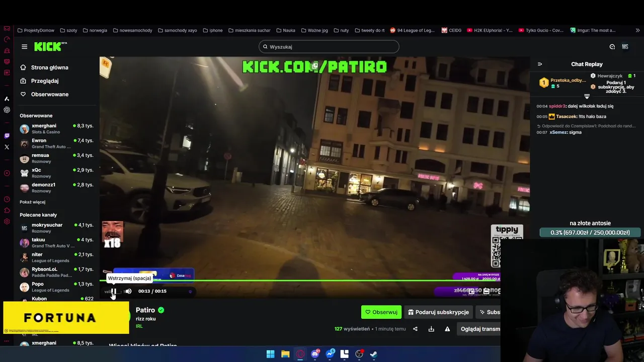Viewport: 644px width, 362px height.
Task: Focus the Wyszukaj search field
Action: click(x=329, y=47)
